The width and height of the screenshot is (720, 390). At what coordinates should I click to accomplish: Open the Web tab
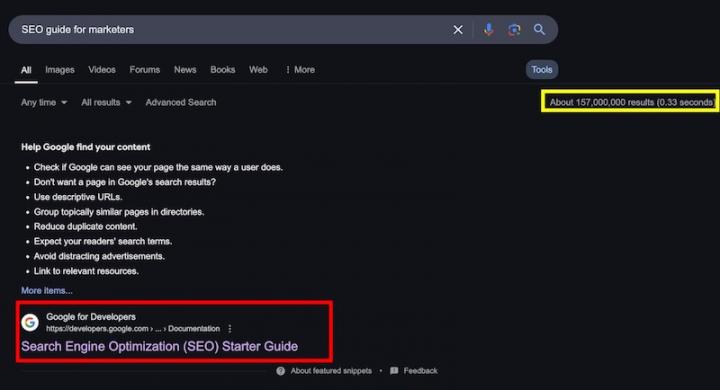coord(259,70)
